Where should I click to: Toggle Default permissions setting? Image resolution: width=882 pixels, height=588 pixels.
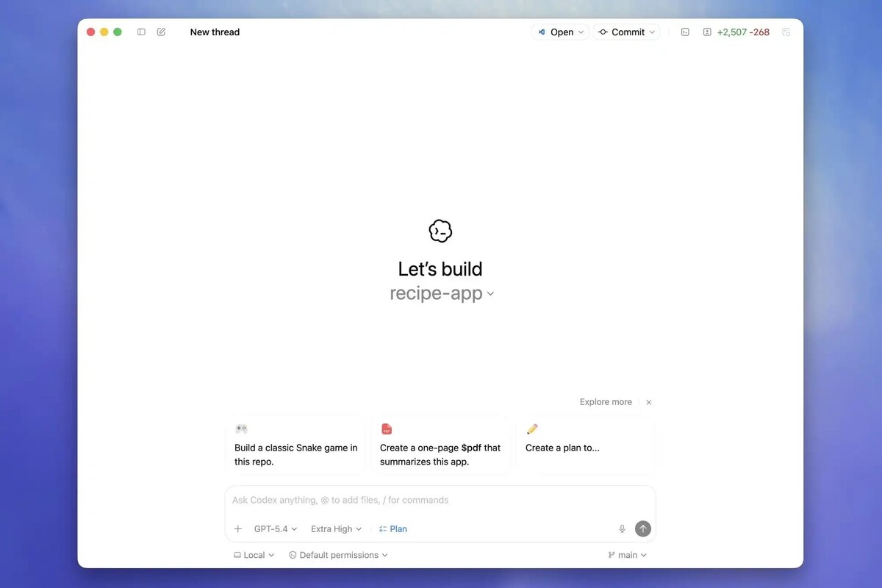[337, 555]
